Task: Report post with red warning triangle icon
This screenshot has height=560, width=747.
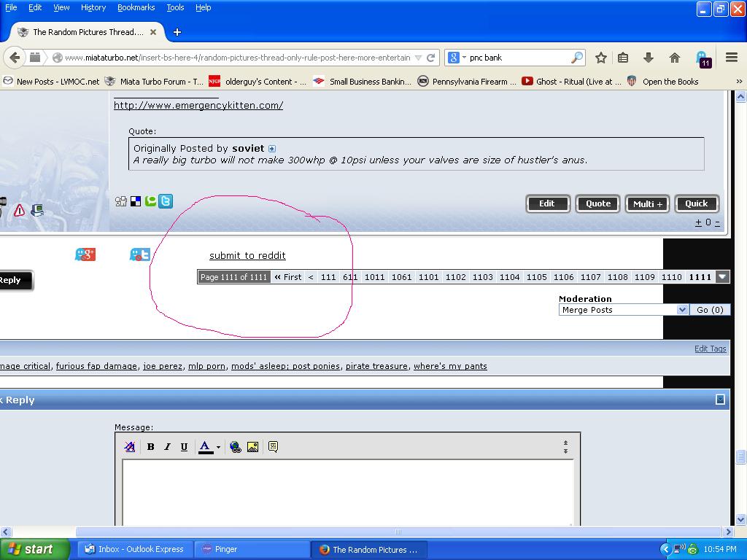Action: pos(19,210)
